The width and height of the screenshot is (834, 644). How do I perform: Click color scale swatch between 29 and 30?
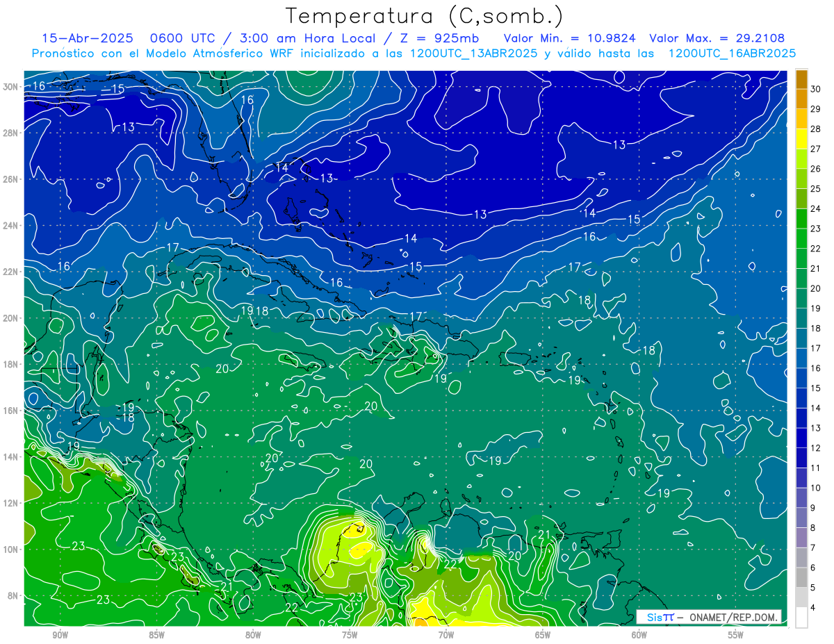click(801, 99)
